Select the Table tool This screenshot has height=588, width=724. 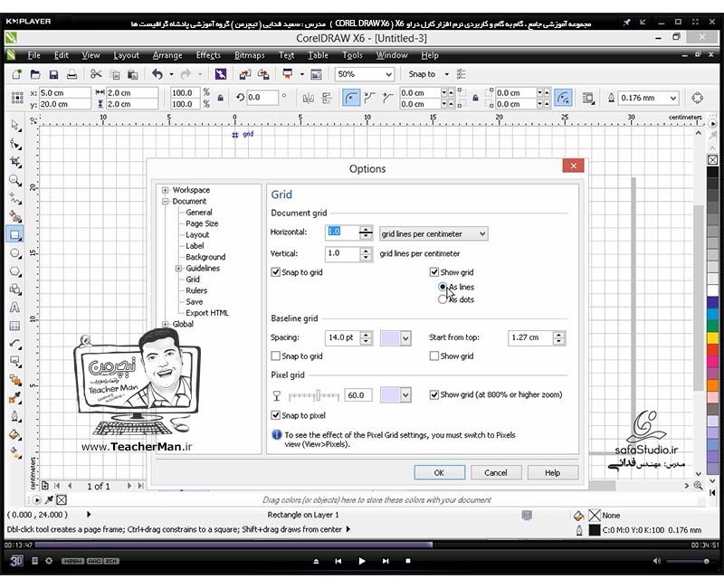tap(15, 326)
